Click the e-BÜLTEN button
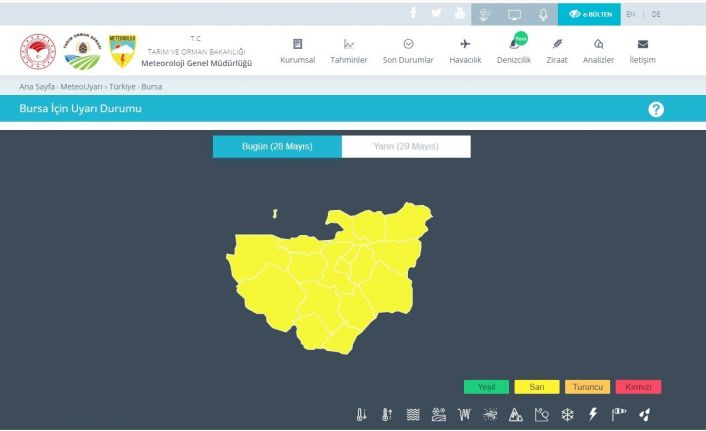The width and height of the screenshot is (706, 431). tap(589, 14)
